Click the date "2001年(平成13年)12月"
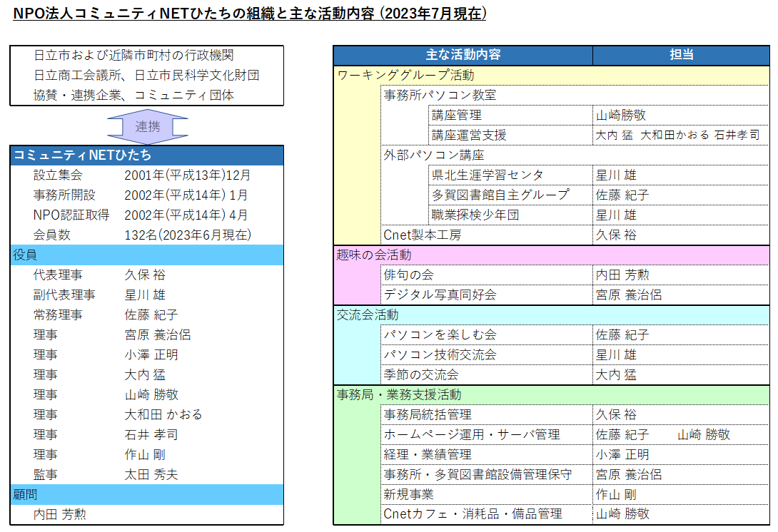 (x=188, y=175)
